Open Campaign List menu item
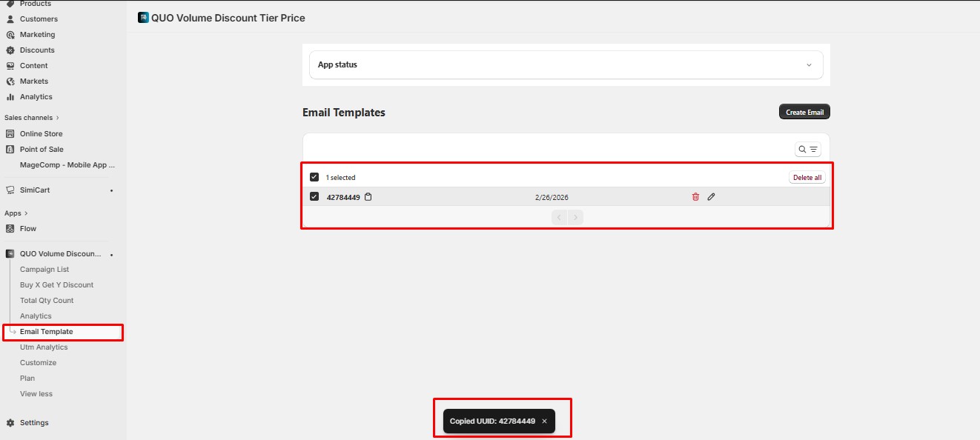 (x=44, y=270)
